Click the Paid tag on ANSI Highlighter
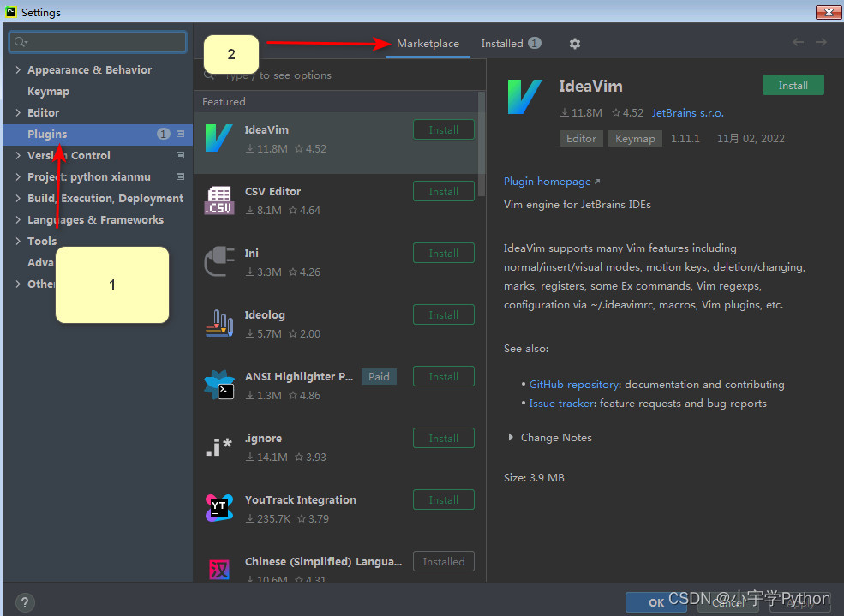This screenshot has width=844, height=616. tap(379, 377)
